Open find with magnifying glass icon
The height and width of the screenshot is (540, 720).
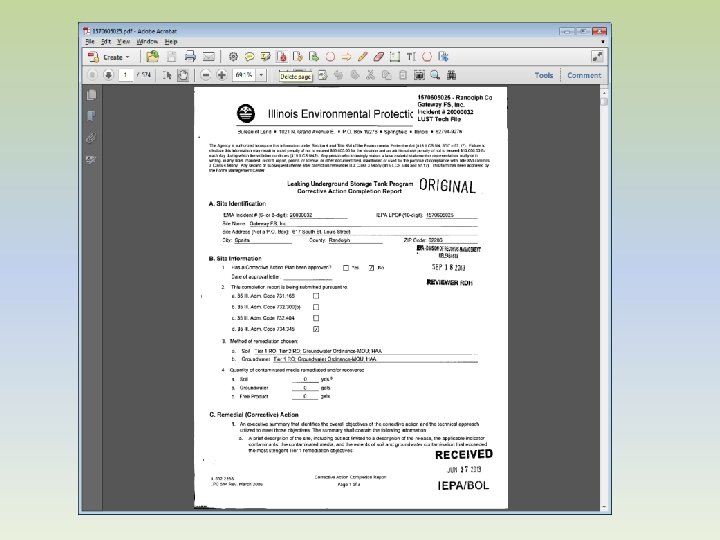coord(435,75)
